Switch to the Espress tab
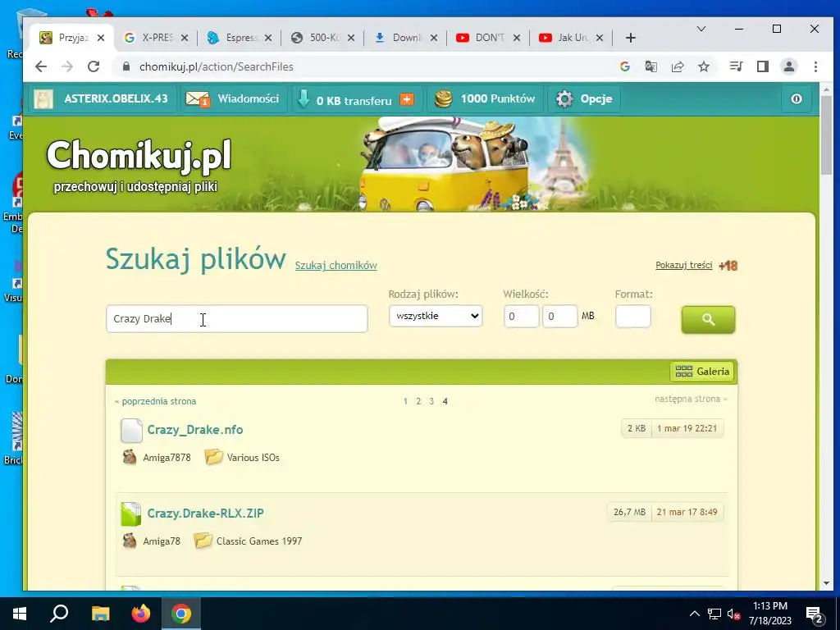Screen dimensions: 840x630 click(x=239, y=38)
